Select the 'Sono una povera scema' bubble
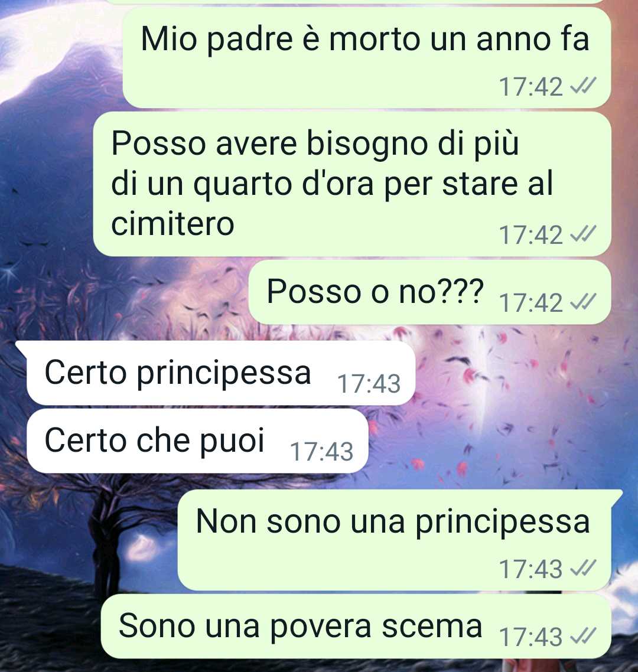Screen dimensions: 638x672 [x=356, y=627]
